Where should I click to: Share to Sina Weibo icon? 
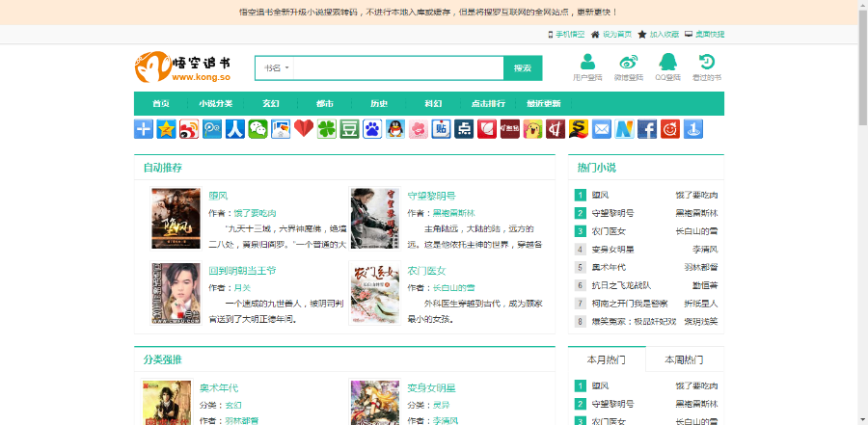coord(189,129)
